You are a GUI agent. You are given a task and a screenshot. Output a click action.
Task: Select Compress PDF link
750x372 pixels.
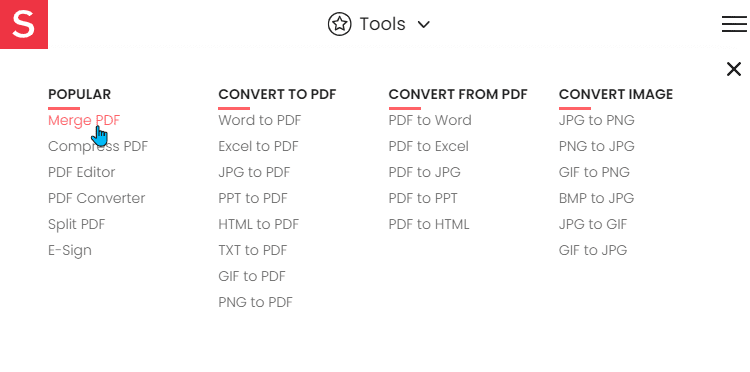click(98, 146)
